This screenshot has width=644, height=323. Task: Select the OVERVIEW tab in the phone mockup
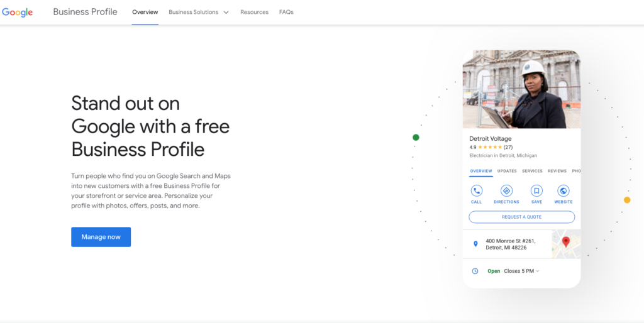(481, 171)
